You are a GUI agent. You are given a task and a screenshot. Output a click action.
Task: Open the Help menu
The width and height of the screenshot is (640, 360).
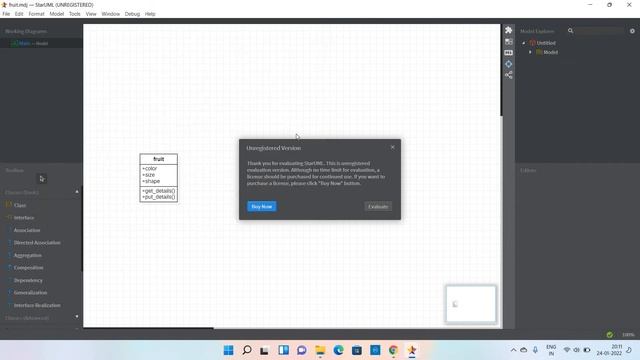tap(150, 14)
